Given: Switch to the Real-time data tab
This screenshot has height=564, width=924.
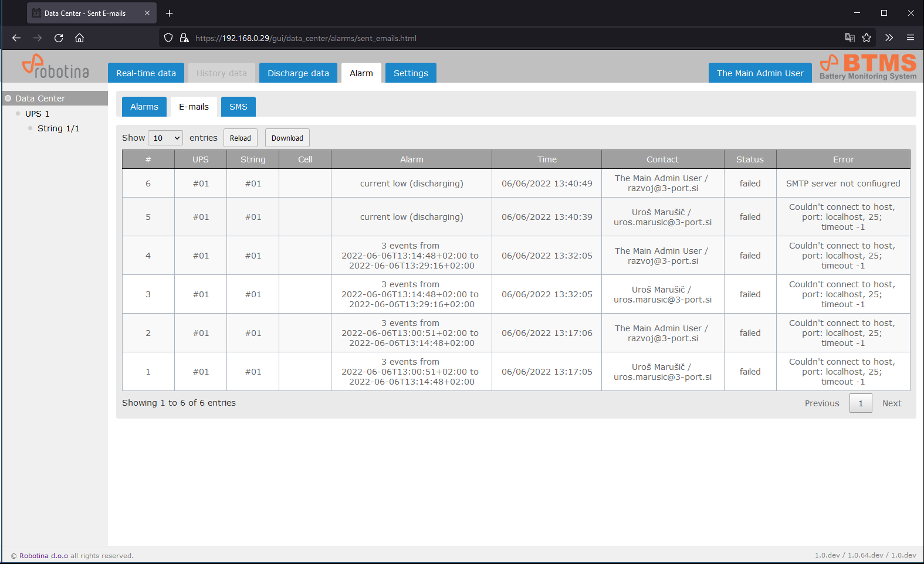Looking at the screenshot, I should pyautogui.click(x=146, y=73).
